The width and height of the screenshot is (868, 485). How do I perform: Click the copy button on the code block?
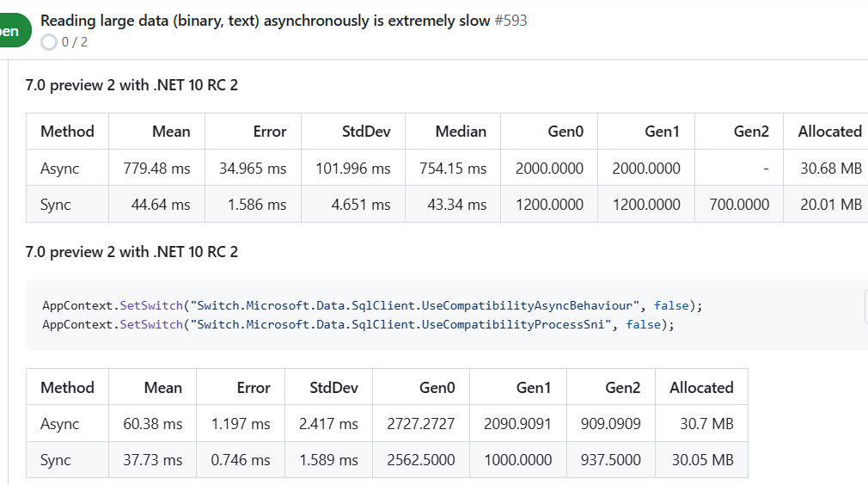point(862,306)
